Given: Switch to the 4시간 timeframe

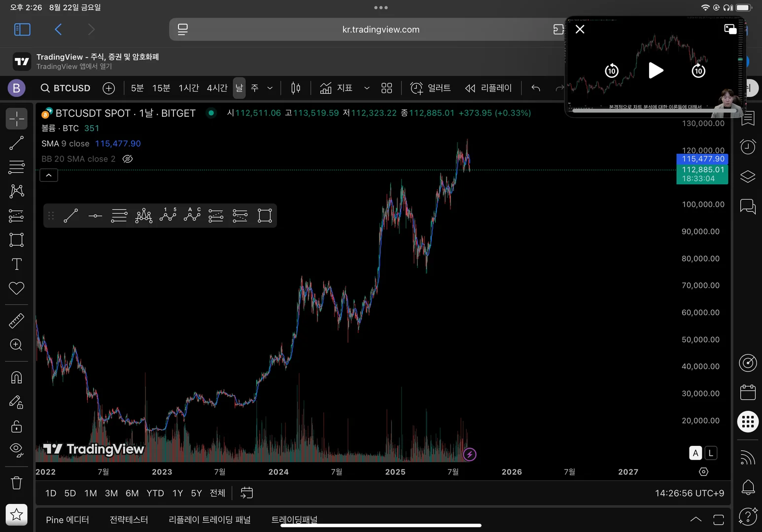Looking at the screenshot, I should pyautogui.click(x=217, y=88).
